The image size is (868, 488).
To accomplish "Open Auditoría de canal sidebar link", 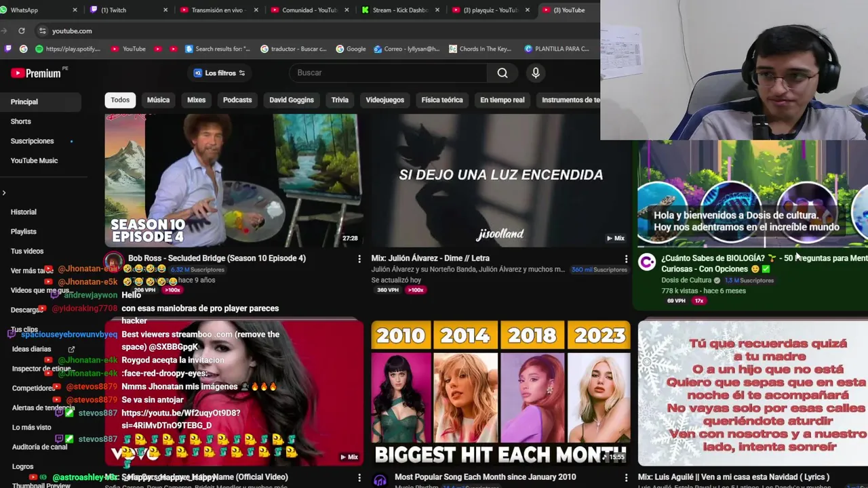I will 41,447.
